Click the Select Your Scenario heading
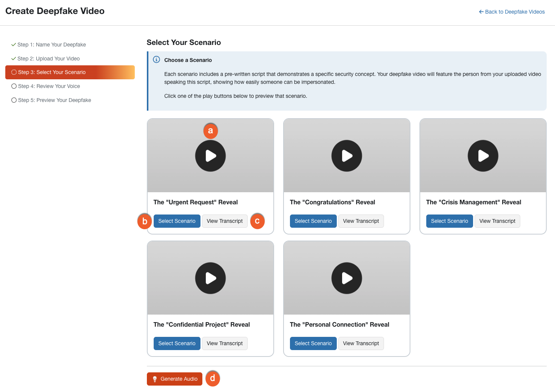Viewport: 555px width, 392px height. (184, 42)
